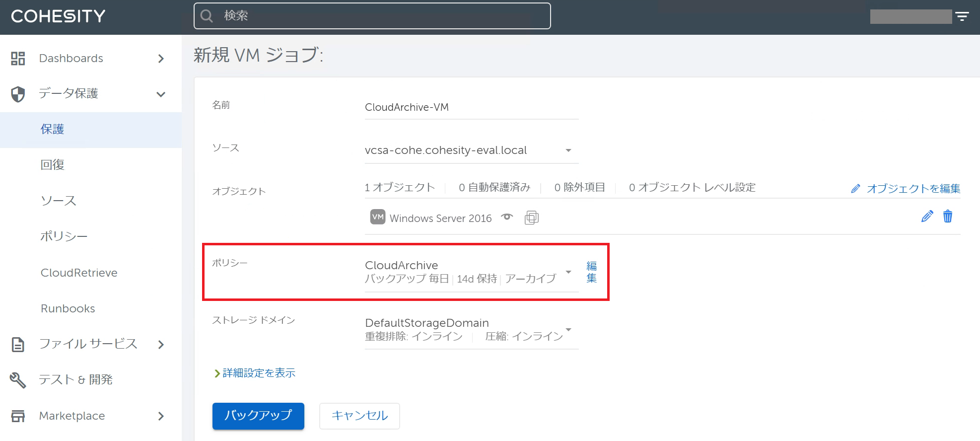Expand Dashboards submenu chevron

click(161, 59)
